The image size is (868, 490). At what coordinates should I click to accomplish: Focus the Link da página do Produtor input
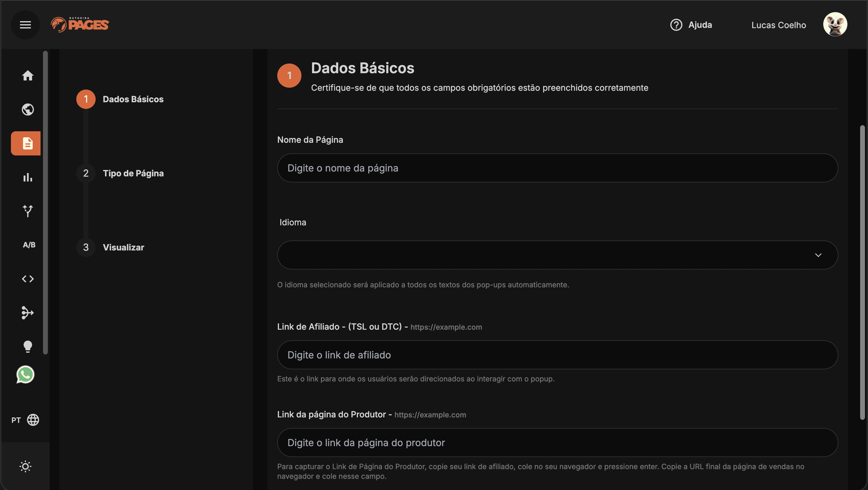557,443
